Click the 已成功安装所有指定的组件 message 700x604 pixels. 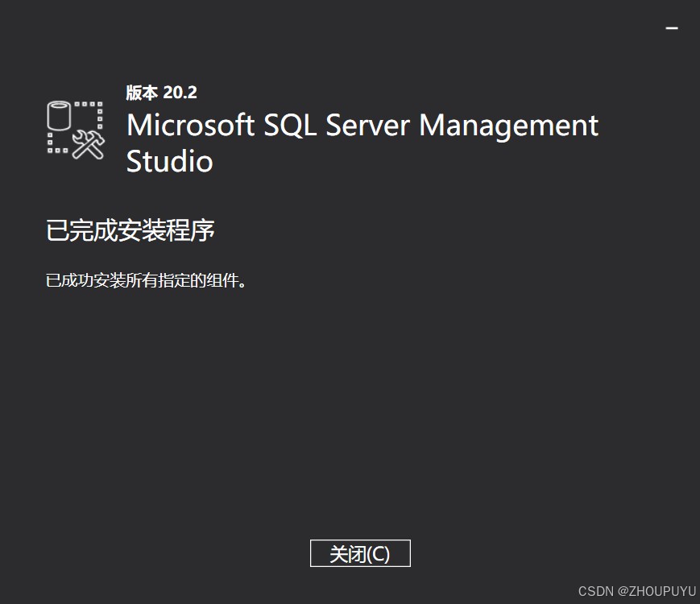point(145,281)
